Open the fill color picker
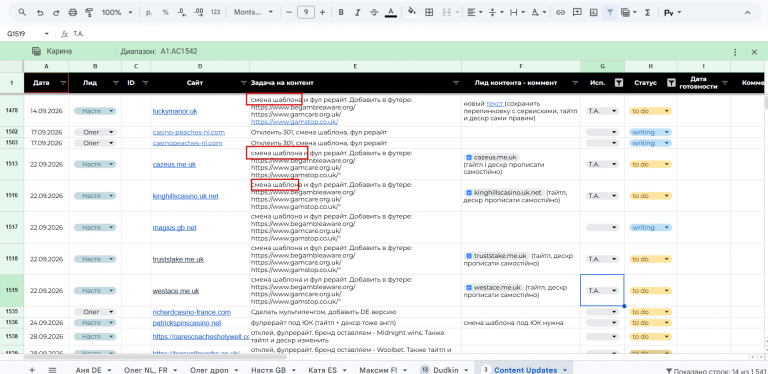This screenshot has height=374, width=768. (x=412, y=12)
